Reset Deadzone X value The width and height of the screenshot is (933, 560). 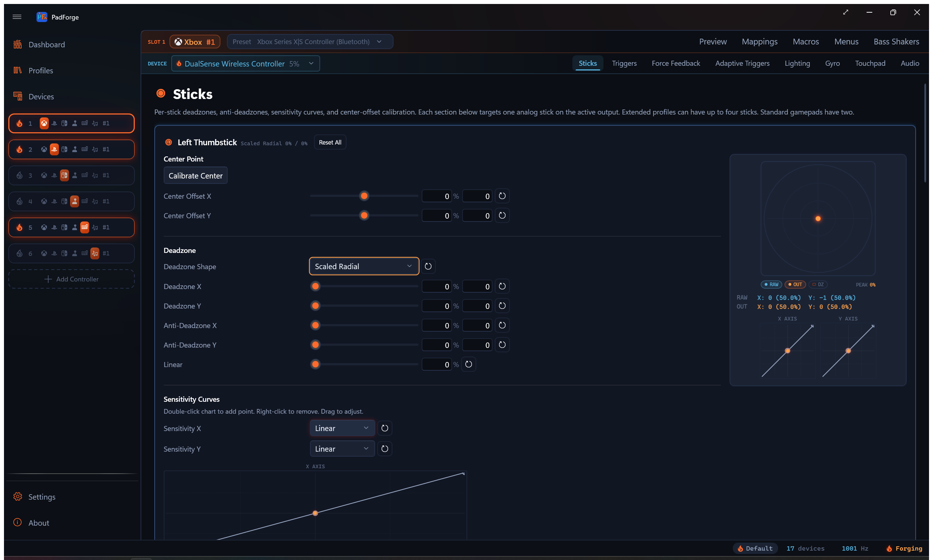502,287
